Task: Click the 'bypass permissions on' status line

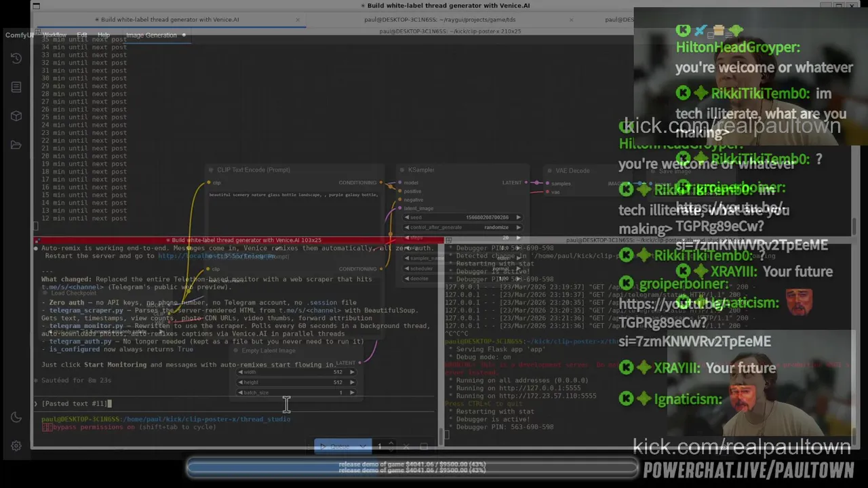Action: click(129, 427)
